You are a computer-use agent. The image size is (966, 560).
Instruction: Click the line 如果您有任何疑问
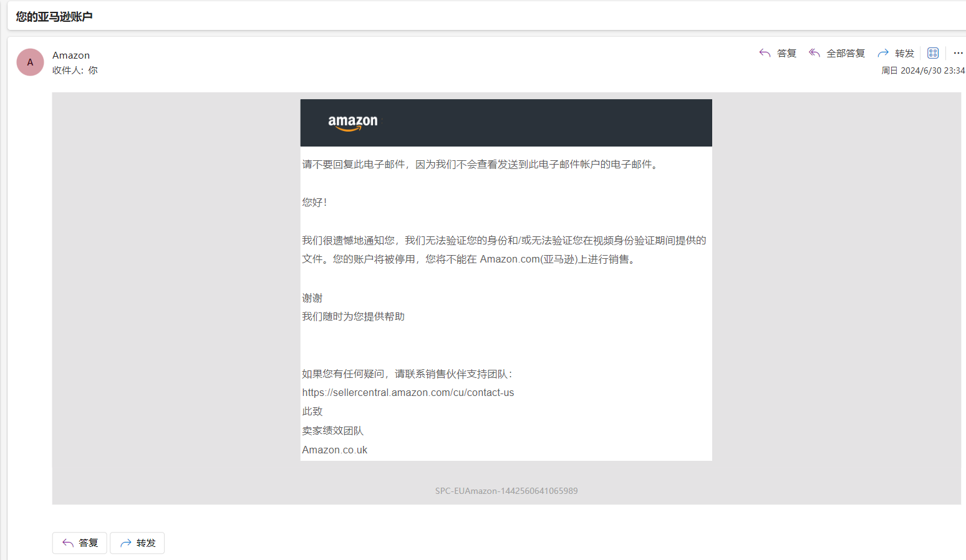point(407,374)
